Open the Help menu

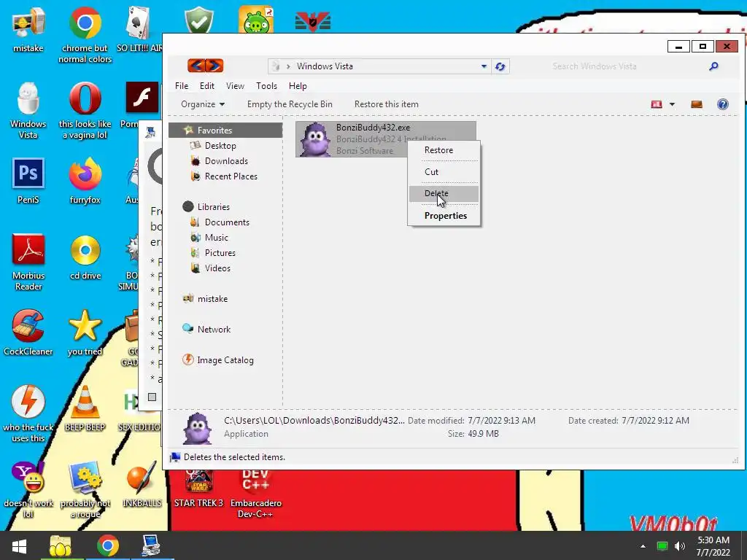(x=298, y=86)
